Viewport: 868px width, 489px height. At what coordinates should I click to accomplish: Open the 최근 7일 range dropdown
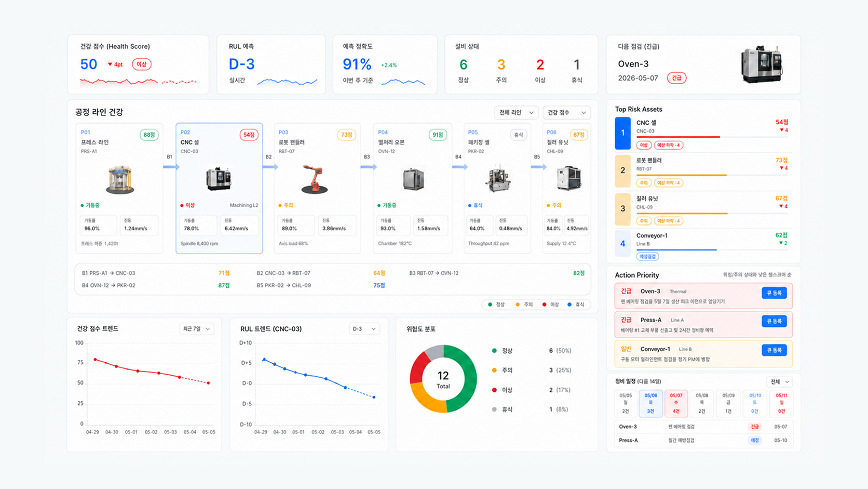[196, 329]
